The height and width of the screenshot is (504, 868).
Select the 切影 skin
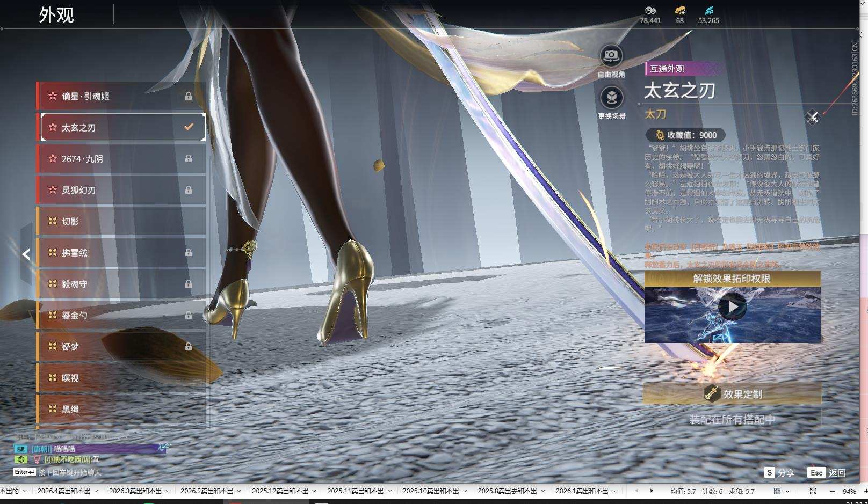click(x=121, y=221)
